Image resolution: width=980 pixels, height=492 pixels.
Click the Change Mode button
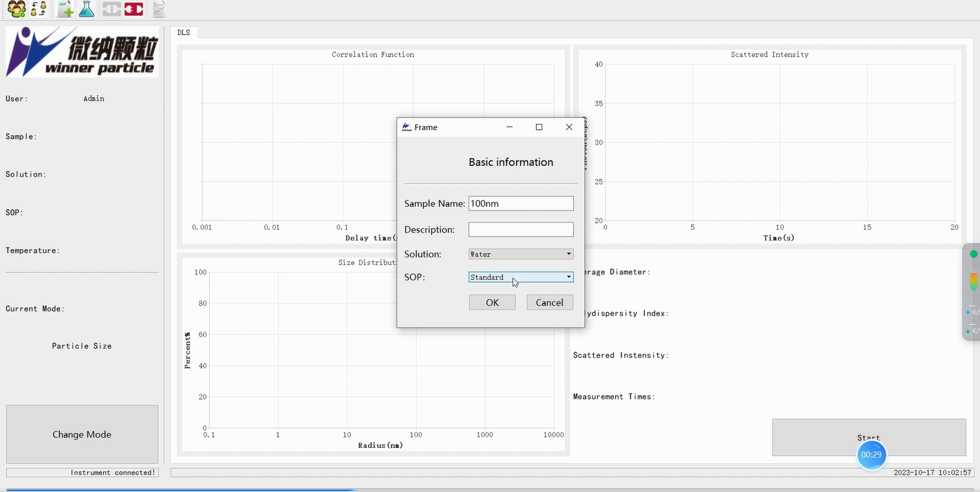click(82, 434)
